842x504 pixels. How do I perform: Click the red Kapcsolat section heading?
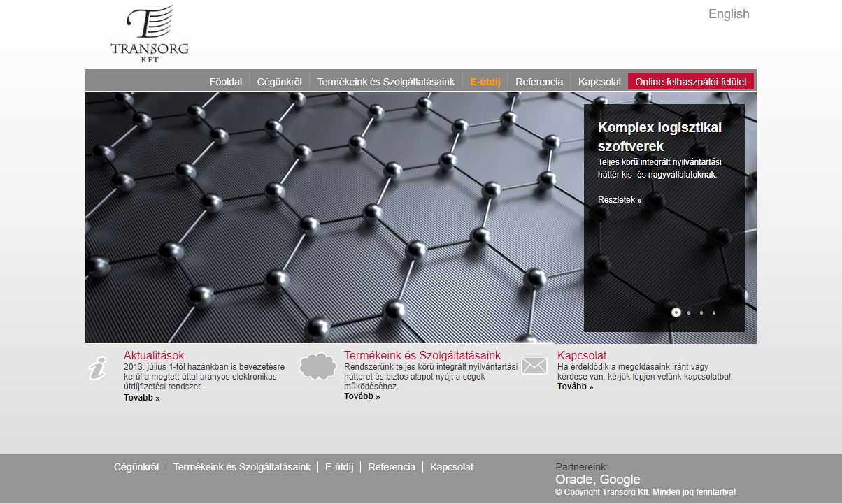[x=582, y=356]
